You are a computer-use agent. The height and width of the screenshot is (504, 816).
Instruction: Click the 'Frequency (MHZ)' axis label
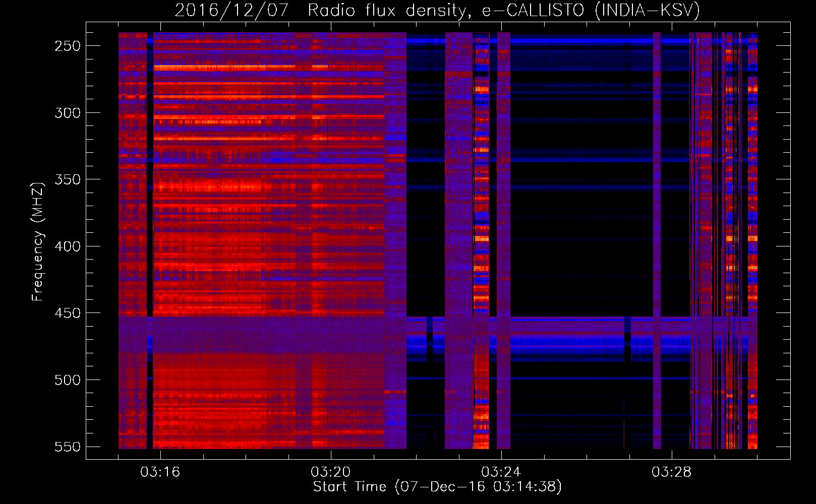pyautogui.click(x=38, y=241)
